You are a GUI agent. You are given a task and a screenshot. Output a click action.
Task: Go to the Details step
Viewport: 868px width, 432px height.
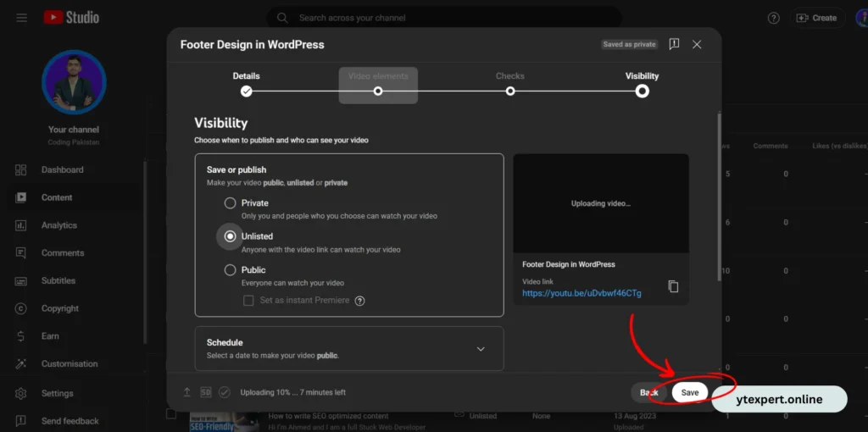246,91
